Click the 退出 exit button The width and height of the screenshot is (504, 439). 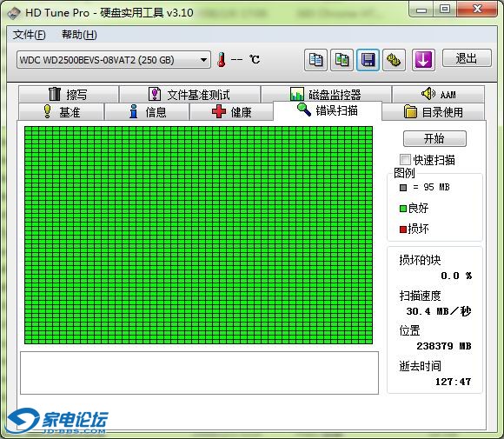click(467, 58)
